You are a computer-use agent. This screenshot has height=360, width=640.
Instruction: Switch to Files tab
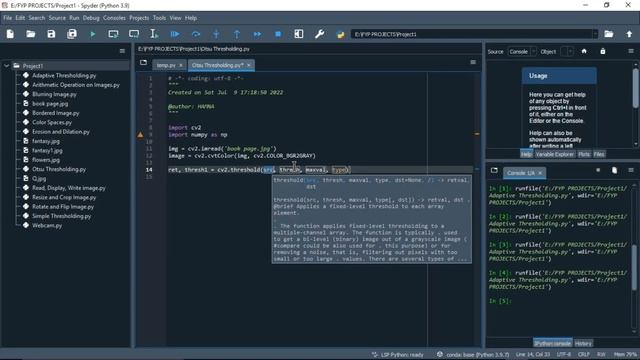click(x=599, y=154)
